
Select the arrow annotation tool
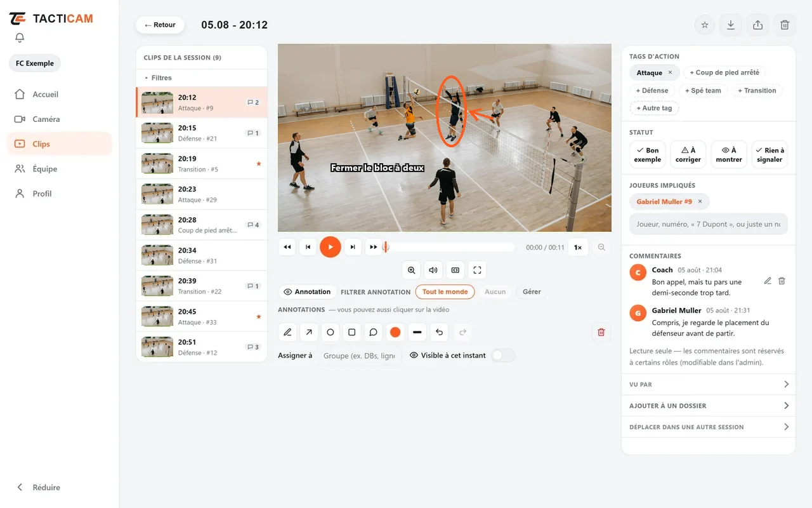click(309, 332)
